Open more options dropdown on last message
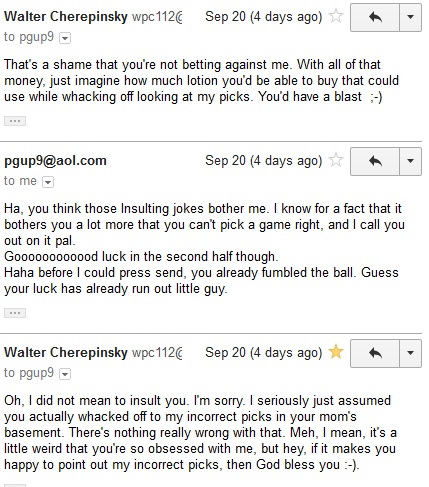This screenshot has width=429, height=487. pyautogui.click(x=410, y=353)
